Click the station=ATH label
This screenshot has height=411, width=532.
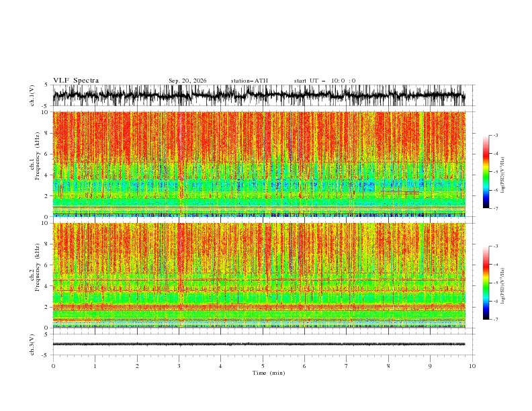[x=249, y=81]
